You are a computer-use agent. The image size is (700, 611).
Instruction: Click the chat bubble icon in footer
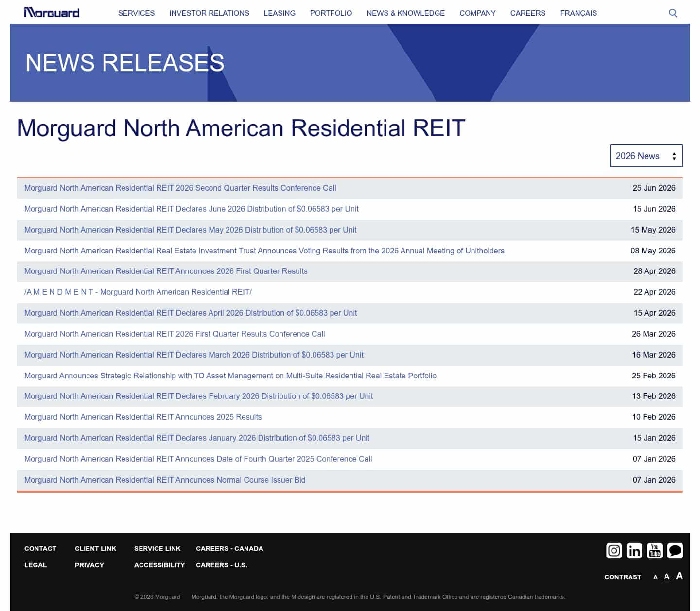(675, 550)
